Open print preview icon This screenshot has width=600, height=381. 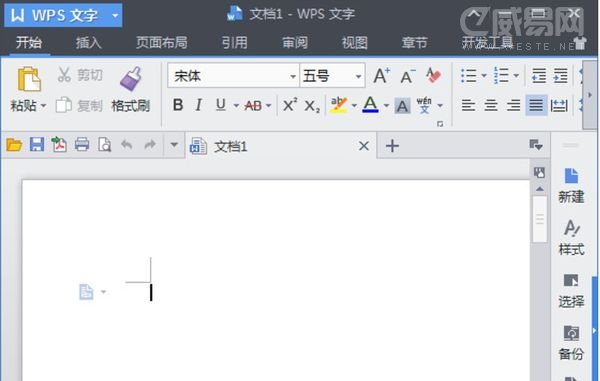(x=104, y=145)
